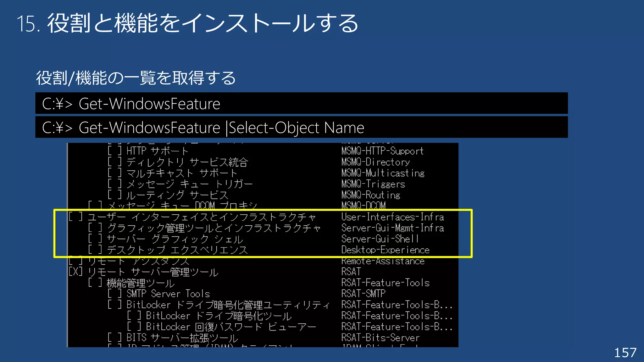Viewport: 644px width, 362px height.
Task: Toggle the マルチキャスト サポート checkbox
Action: (x=114, y=173)
